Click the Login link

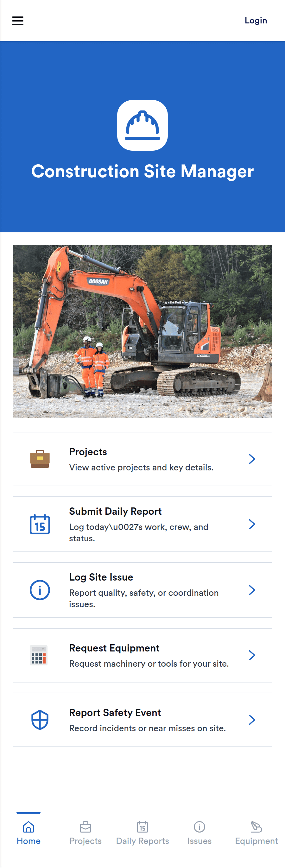tap(256, 21)
